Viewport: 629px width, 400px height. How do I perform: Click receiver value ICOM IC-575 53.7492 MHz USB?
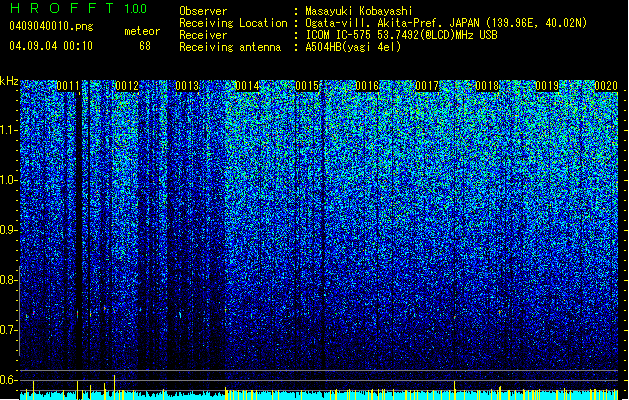(401, 35)
